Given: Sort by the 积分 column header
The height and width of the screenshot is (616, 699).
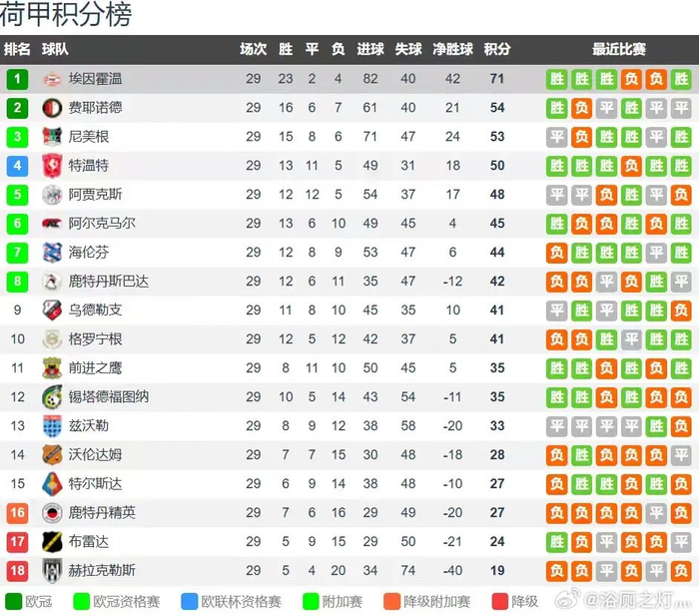Looking at the screenshot, I should point(497,49).
